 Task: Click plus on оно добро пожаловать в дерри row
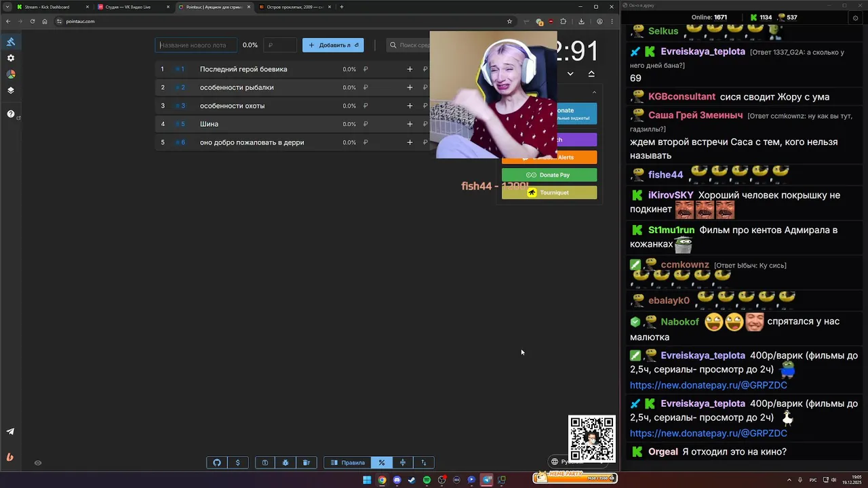pyautogui.click(x=410, y=142)
